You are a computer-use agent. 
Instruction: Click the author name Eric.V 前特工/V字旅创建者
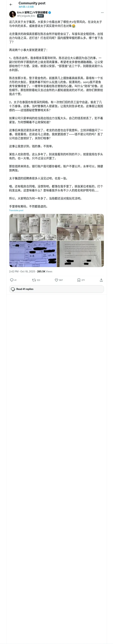tap(32, 13)
